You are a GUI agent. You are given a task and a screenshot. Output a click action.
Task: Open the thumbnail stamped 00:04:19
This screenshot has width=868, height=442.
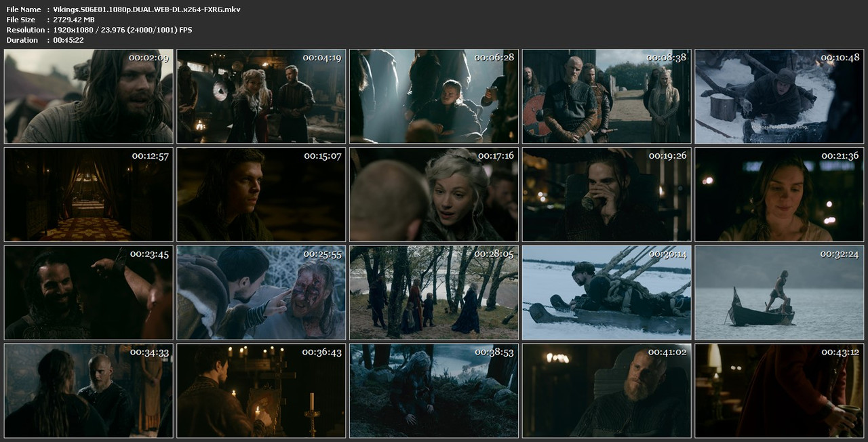[261, 96]
